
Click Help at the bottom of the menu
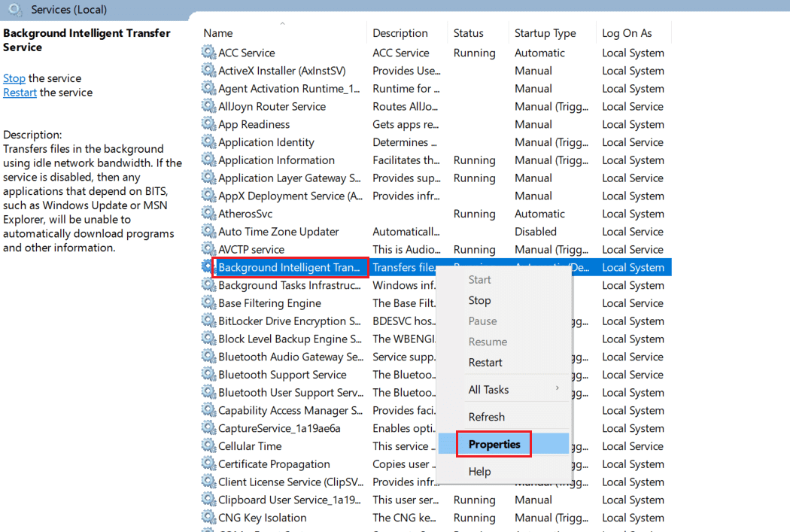coord(479,471)
